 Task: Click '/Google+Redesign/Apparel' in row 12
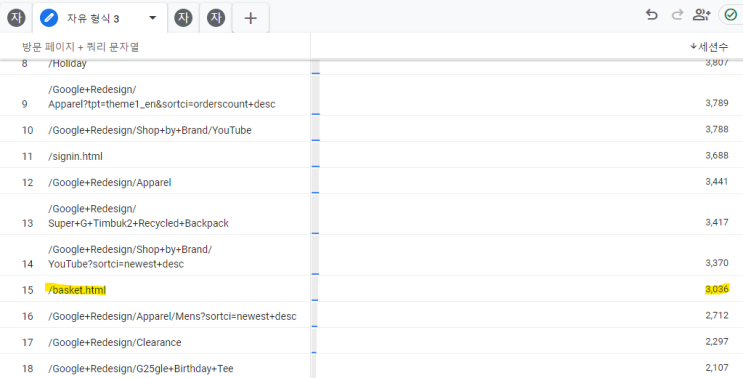click(x=109, y=182)
